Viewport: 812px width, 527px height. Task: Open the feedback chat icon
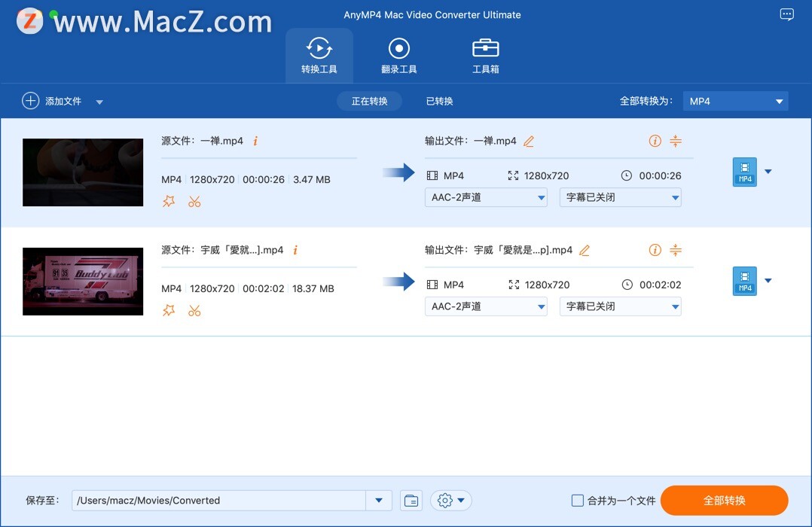(x=786, y=14)
